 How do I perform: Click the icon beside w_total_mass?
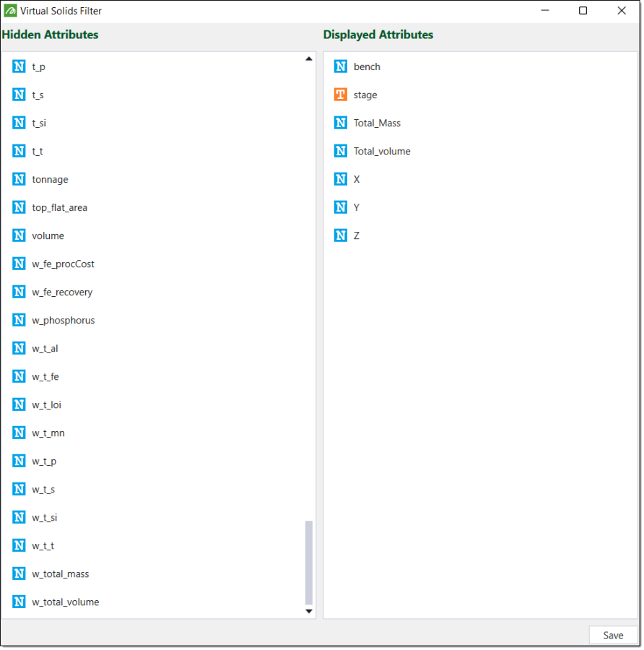pos(19,573)
